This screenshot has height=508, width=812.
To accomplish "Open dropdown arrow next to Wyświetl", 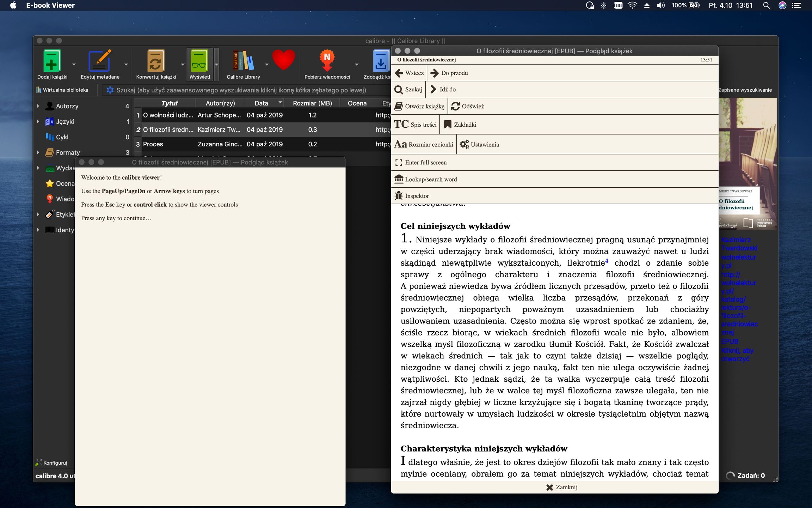I will click(216, 65).
